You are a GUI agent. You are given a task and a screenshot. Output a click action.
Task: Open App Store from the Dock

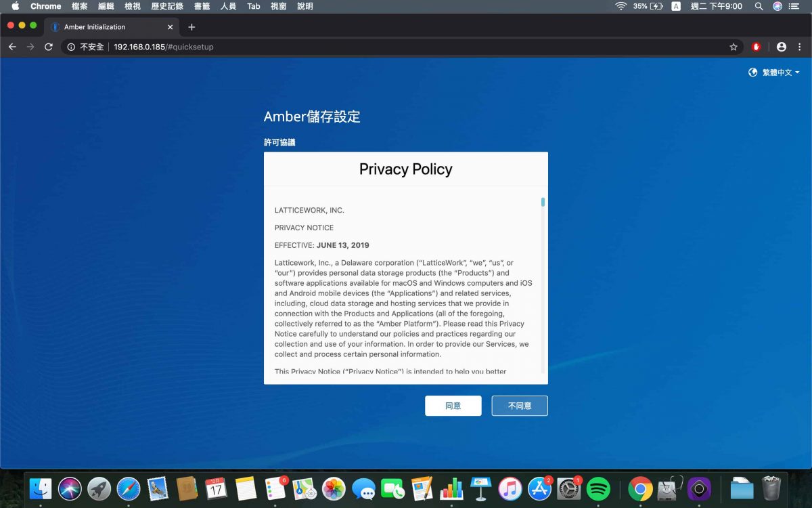(x=539, y=488)
